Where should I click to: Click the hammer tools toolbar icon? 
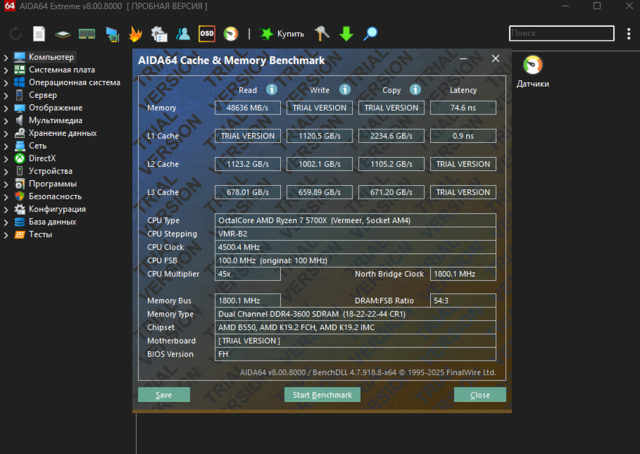322,34
